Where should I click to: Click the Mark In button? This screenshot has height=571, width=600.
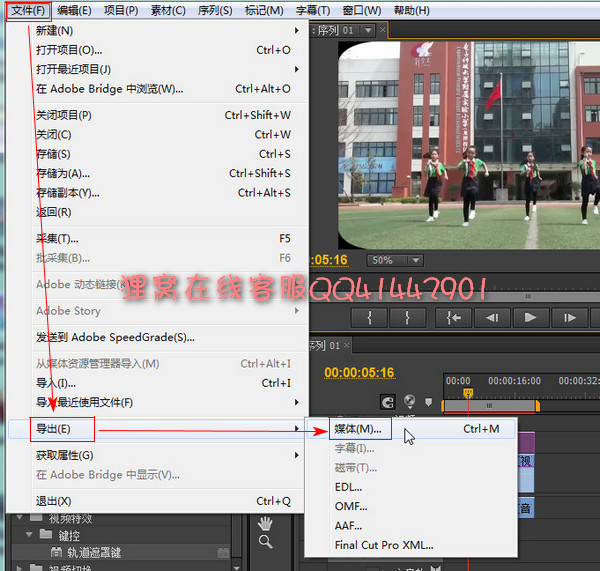pos(369,318)
